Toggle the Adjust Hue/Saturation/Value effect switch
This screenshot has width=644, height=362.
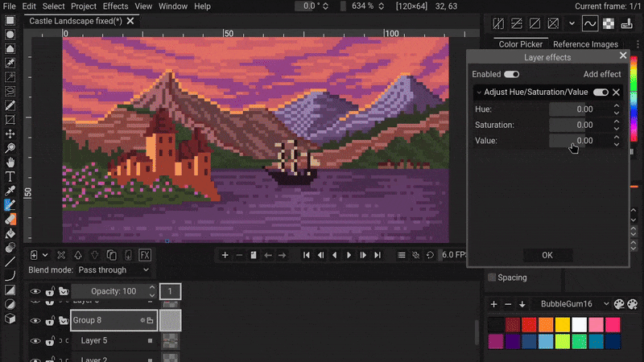[601, 93]
